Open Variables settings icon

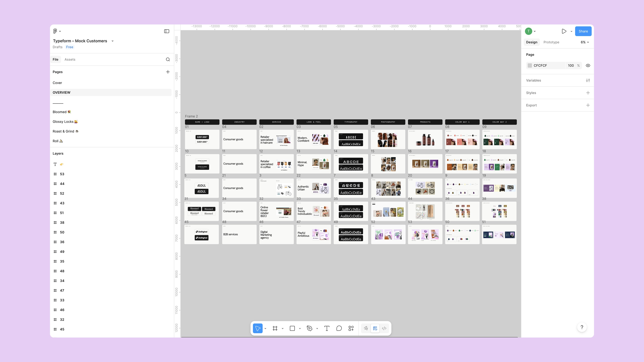coord(588,80)
